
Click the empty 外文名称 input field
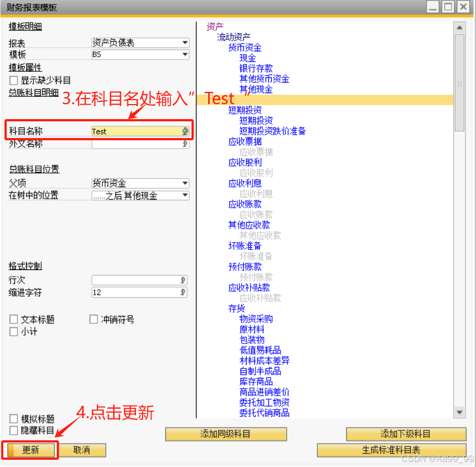pos(140,144)
